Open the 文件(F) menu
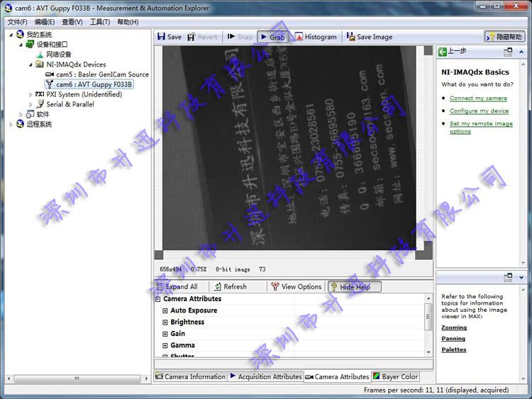The height and width of the screenshot is (399, 532). (x=17, y=22)
